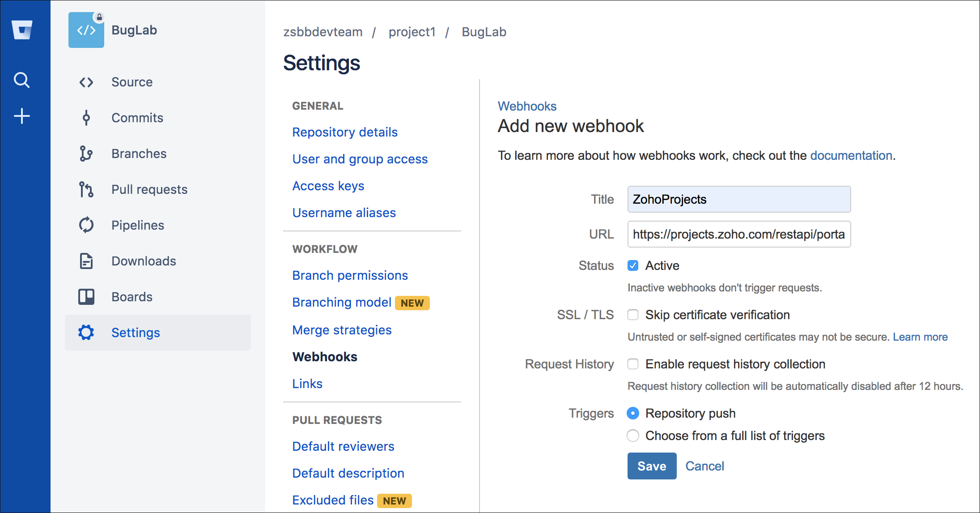Click the BugLab repository avatar icon

[86, 30]
